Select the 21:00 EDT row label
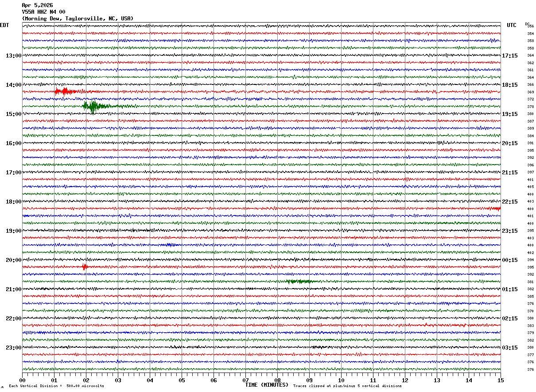 (x=13, y=289)
